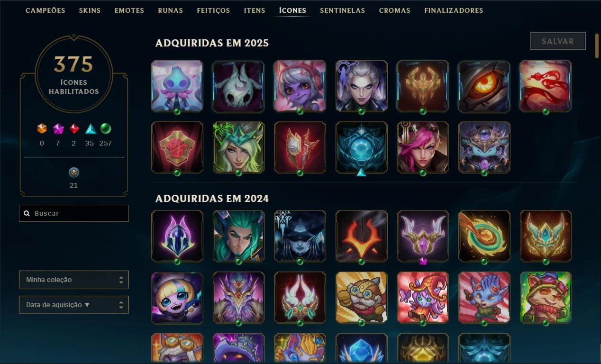Go to the Cromas tab
This screenshot has width=601, height=364.
(394, 10)
